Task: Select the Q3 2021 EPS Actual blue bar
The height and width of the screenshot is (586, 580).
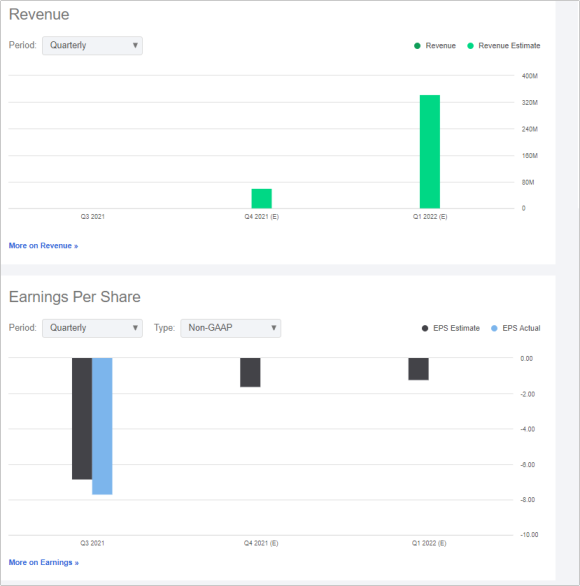Action: tap(102, 426)
